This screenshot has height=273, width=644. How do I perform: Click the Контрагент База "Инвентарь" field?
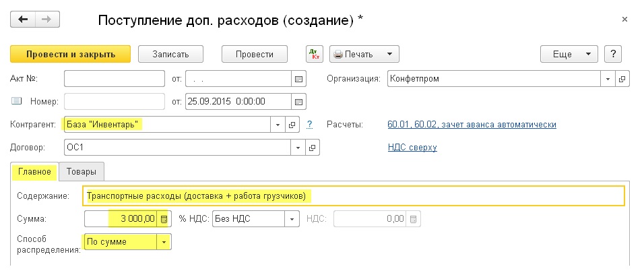pos(167,125)
